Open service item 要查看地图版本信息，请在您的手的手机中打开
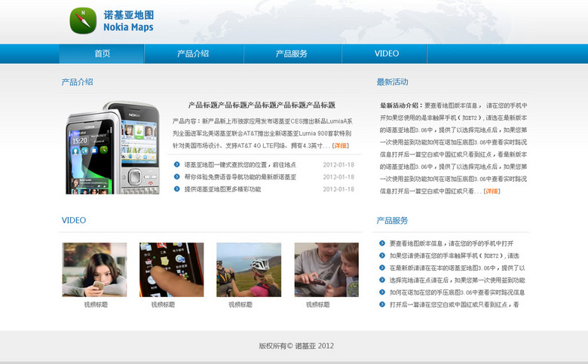Image resolution: width=588 pixels, height=364 pixels. point(451,243)
